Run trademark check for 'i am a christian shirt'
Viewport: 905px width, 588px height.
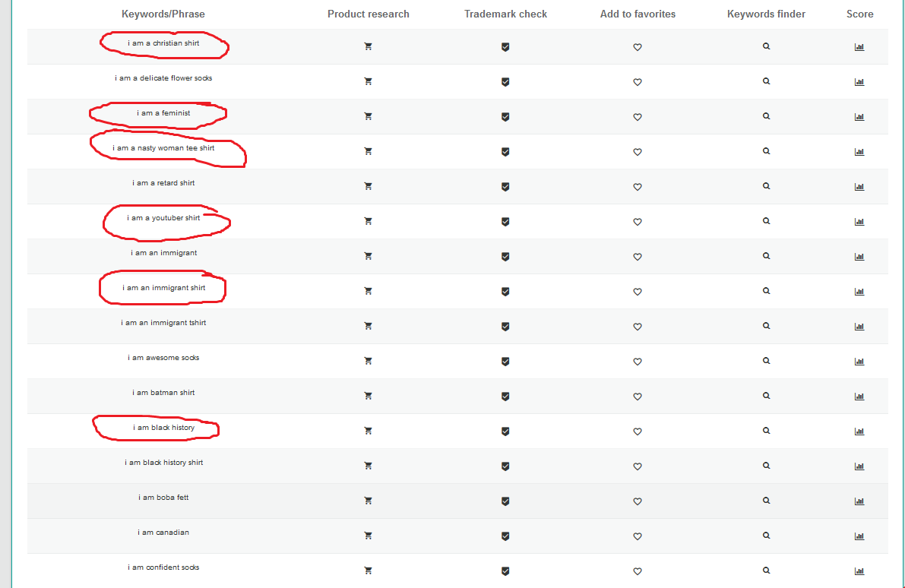pos(505,47)
